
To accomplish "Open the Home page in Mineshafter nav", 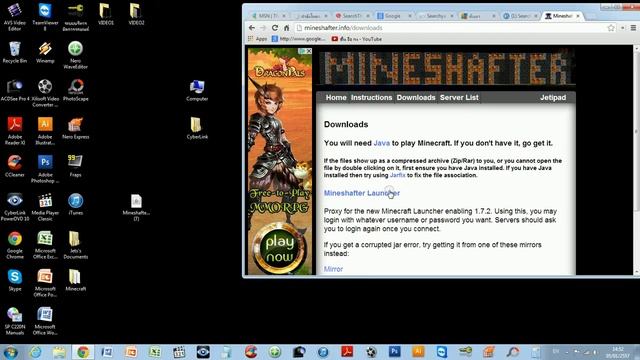I will [x=336, y=98].
